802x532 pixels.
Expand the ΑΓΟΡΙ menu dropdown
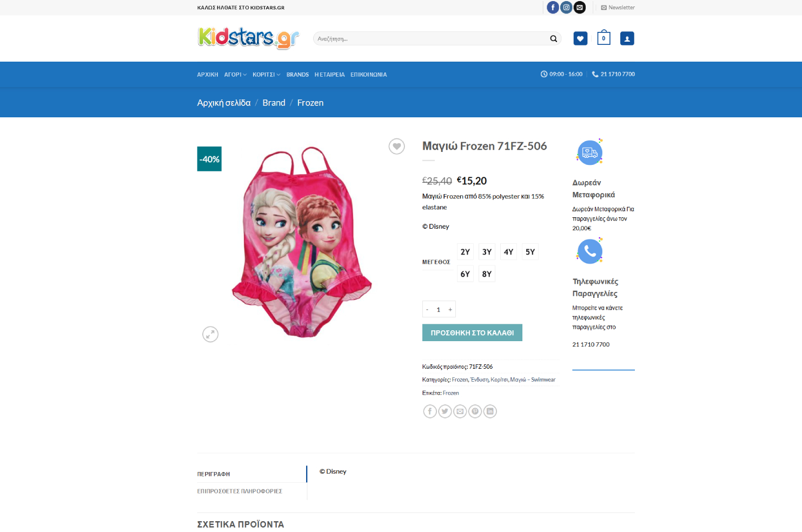[x=235, y=75]
